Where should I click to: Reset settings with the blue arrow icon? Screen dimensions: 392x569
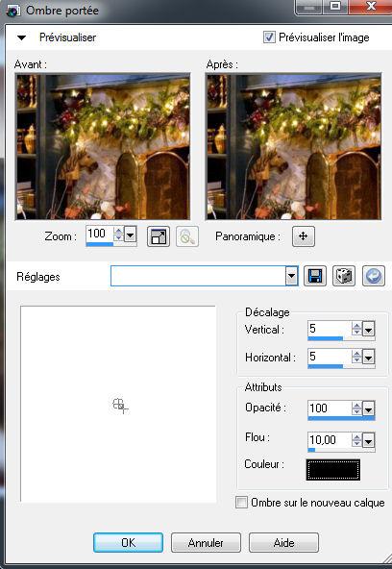(x=374, y=276)
